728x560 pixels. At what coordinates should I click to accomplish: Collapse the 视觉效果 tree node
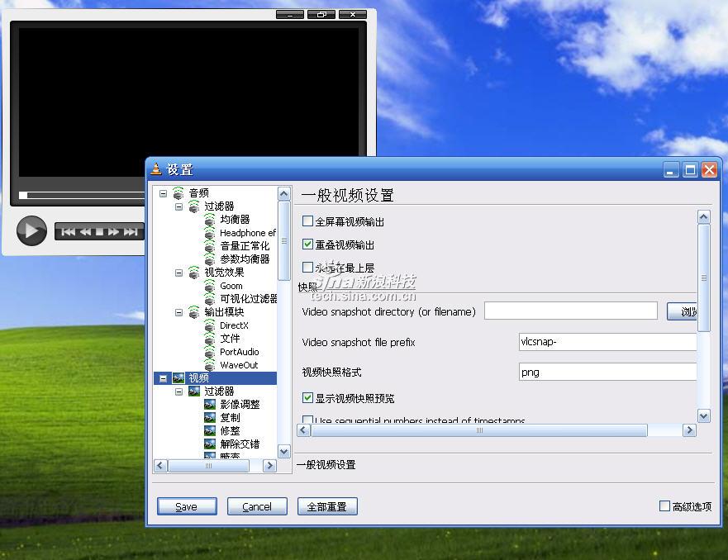click(x=178, y=273)
